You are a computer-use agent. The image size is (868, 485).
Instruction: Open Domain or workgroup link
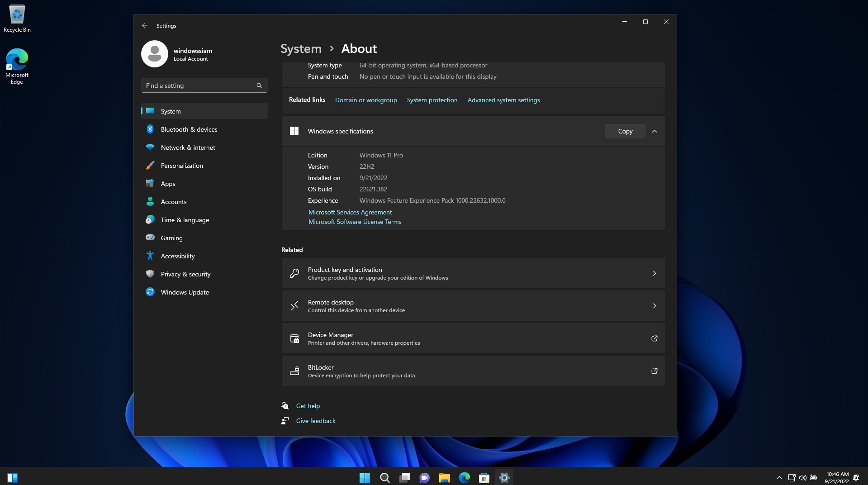click(366, 100)
